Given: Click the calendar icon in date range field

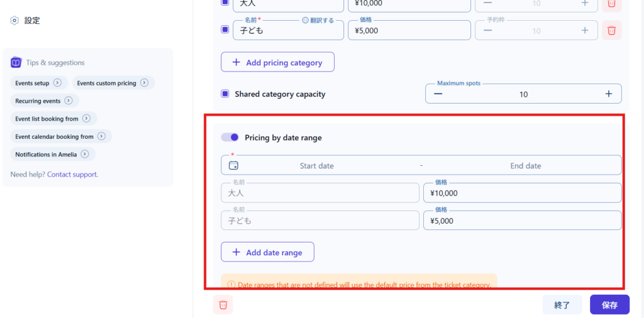Looking at the screenshot, I should coord(234,166).
